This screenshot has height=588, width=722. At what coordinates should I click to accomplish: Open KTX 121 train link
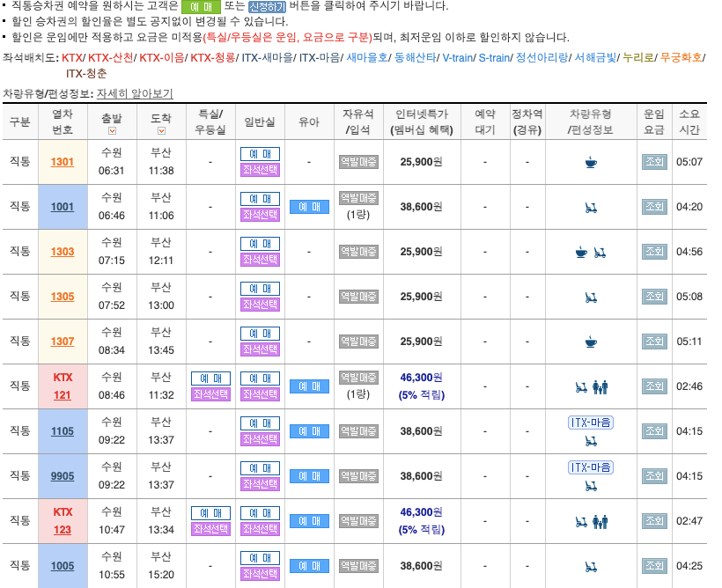pyautogui.click(x=63, y=395)
